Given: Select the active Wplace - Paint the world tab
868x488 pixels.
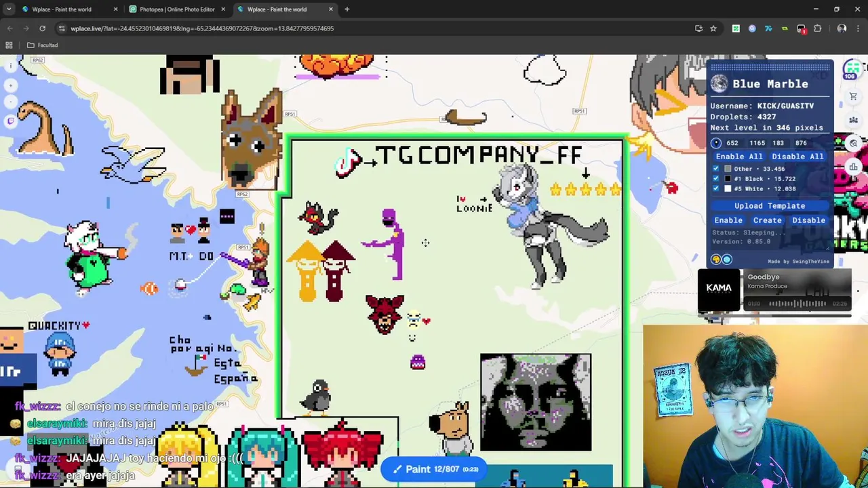Looking at the screenshot, I should pyautogui.click(x=283, y=9).
